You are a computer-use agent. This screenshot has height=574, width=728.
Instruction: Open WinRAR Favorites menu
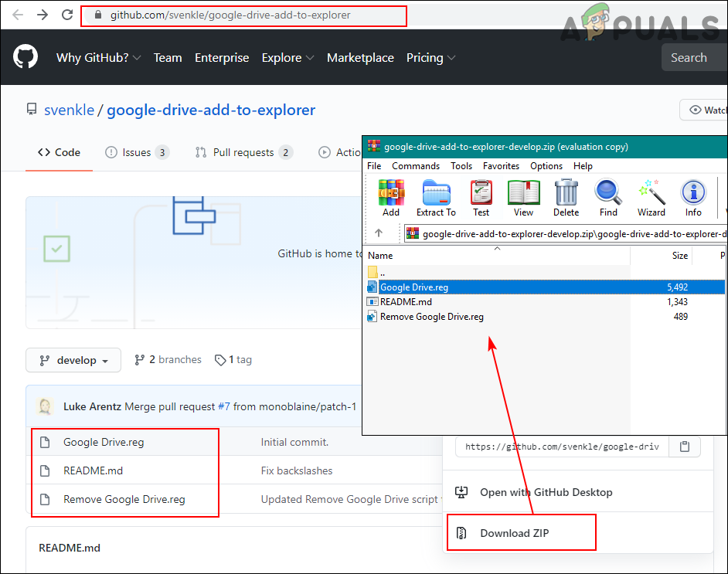[x=501, y=165]
